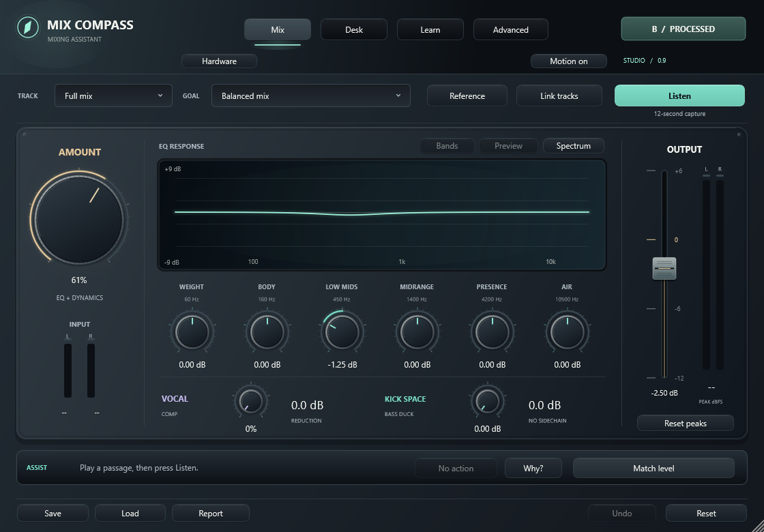Click the Air 10500 Hz knob

click(x=567, y=332)
